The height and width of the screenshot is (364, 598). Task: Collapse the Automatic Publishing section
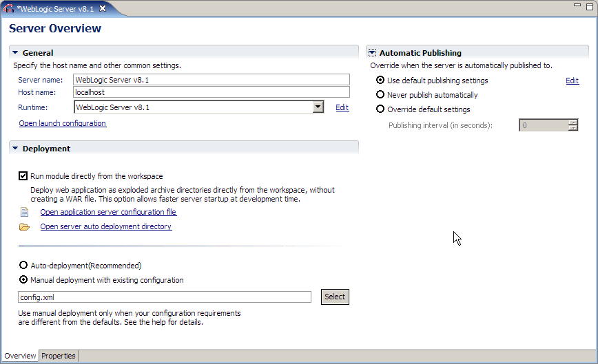point(372,52)
